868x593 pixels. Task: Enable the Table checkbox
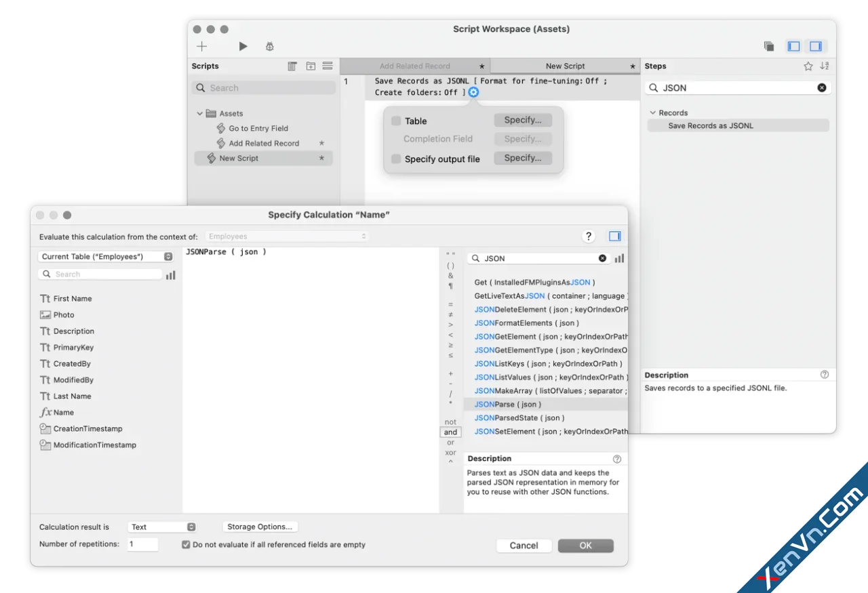[396, 121]
